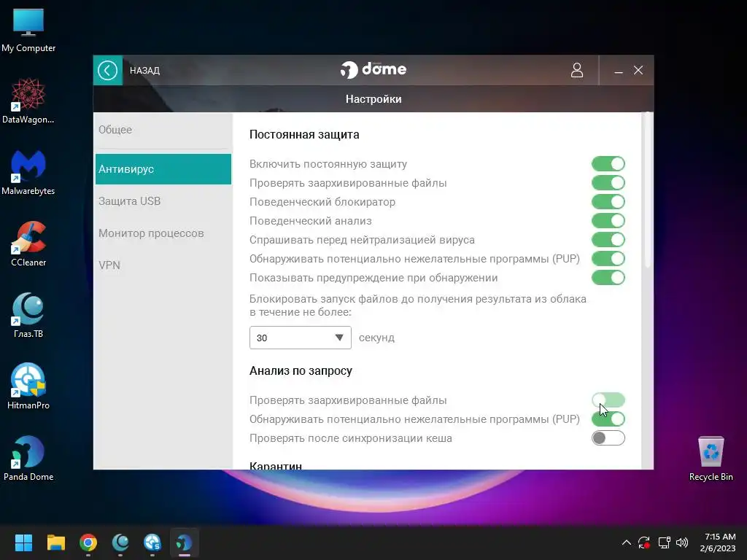The image size is (747, 560).
Task: Close the Panda Dome window
Action: point(638,71)
